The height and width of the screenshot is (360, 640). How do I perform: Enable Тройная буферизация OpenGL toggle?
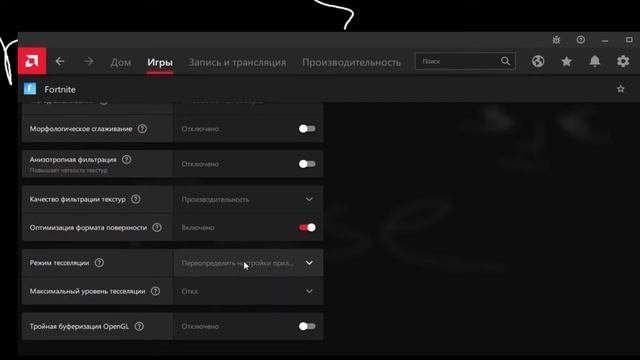click(x=307, y=326)
